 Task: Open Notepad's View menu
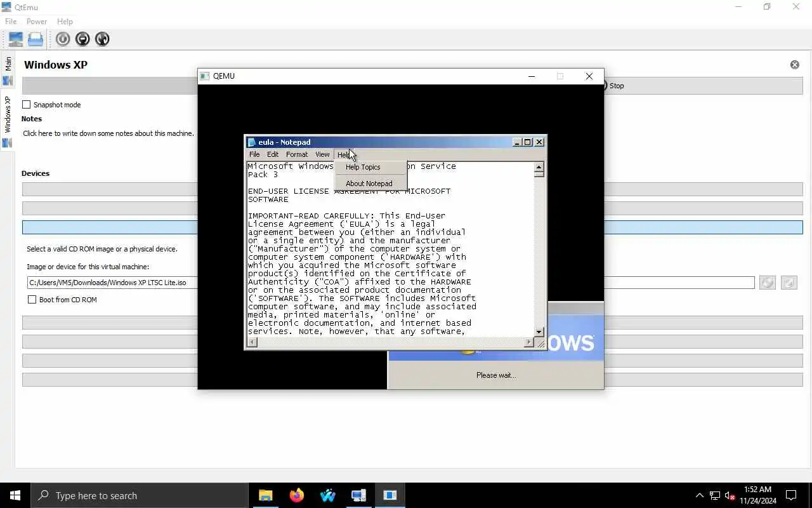point(322,154)
